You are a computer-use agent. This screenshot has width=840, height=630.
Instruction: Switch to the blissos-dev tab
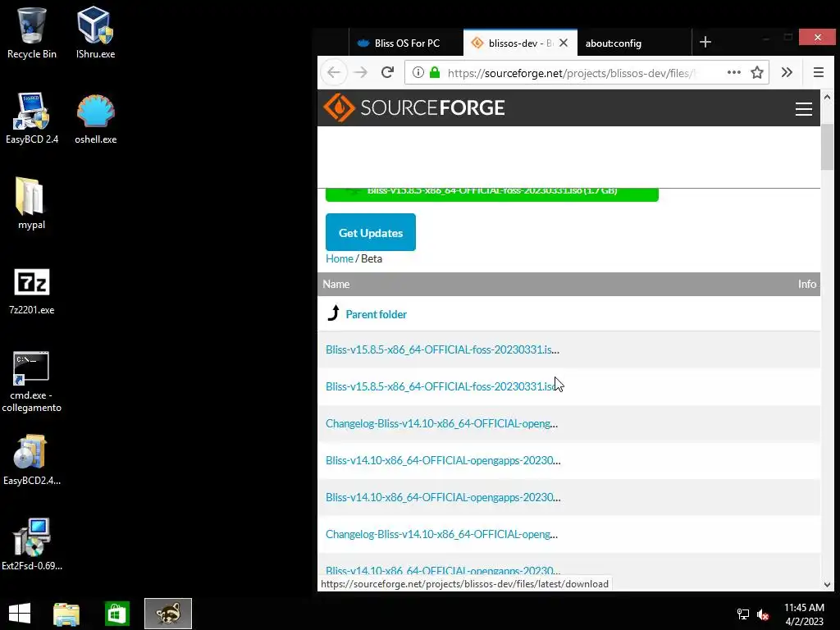pyautogui.click(x=512, y=43)
